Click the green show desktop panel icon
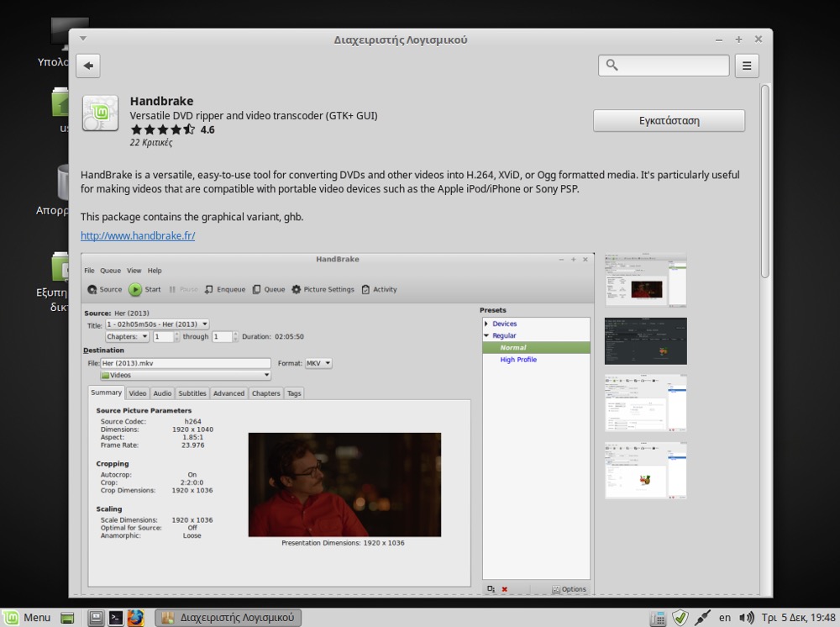The height and width of the screenshot is (627, 840). [x=67, y=618]
